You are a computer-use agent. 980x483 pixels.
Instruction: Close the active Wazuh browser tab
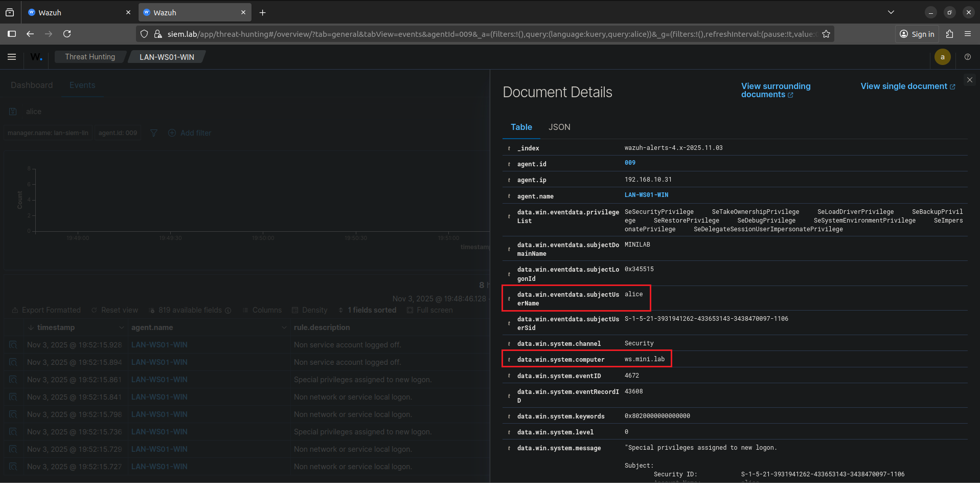click(x=243, y=13)
